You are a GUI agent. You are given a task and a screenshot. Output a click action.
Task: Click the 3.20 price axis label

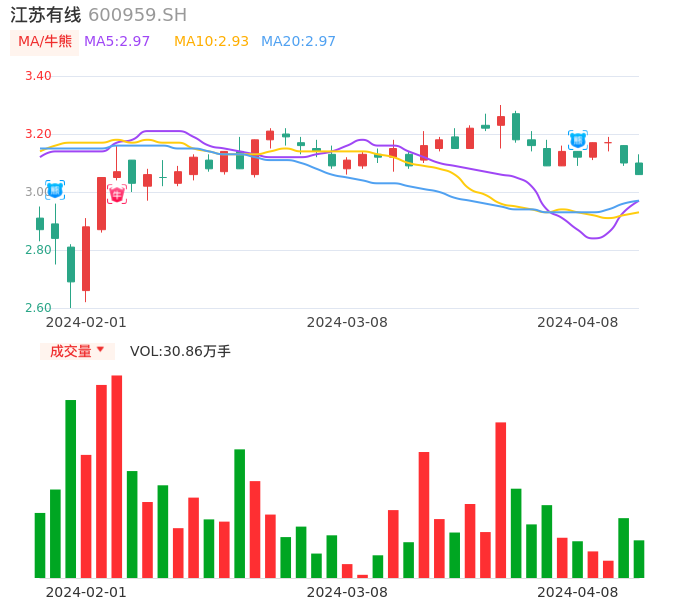(x=38, y=134)
